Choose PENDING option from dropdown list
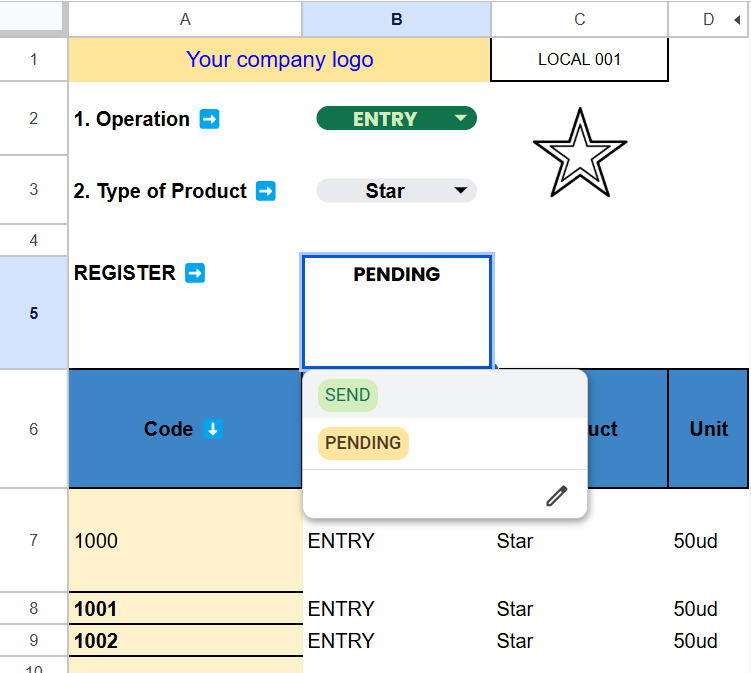The width and height of the screenshot is (751, 673). tap(363, 443)
